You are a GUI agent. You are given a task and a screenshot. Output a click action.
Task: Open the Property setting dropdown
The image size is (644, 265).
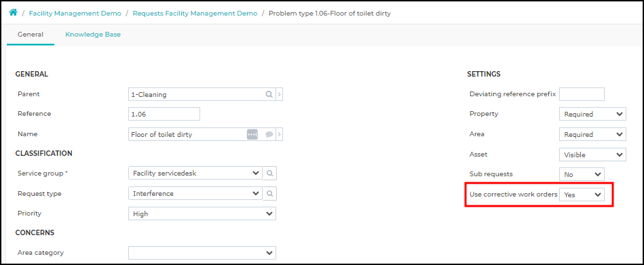click(x=592, y=114)
